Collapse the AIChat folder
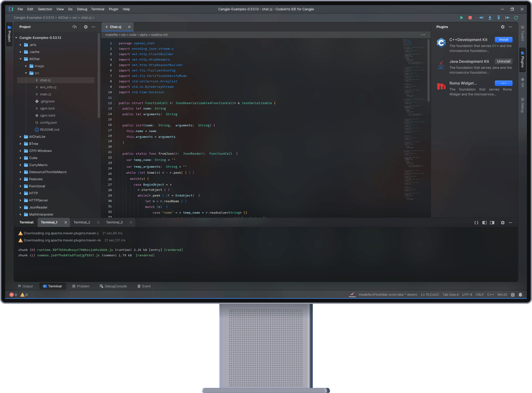 pyautogui.click(x=21, y=59)
